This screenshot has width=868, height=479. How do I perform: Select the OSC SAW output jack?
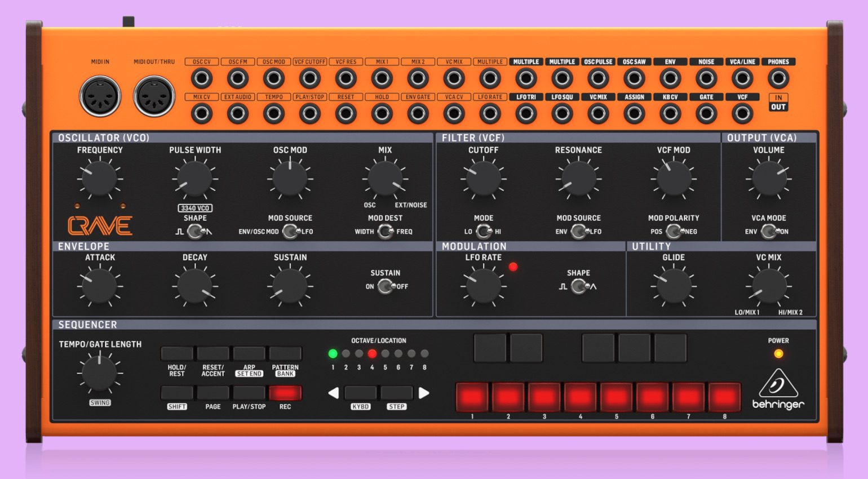pos(634,78)
